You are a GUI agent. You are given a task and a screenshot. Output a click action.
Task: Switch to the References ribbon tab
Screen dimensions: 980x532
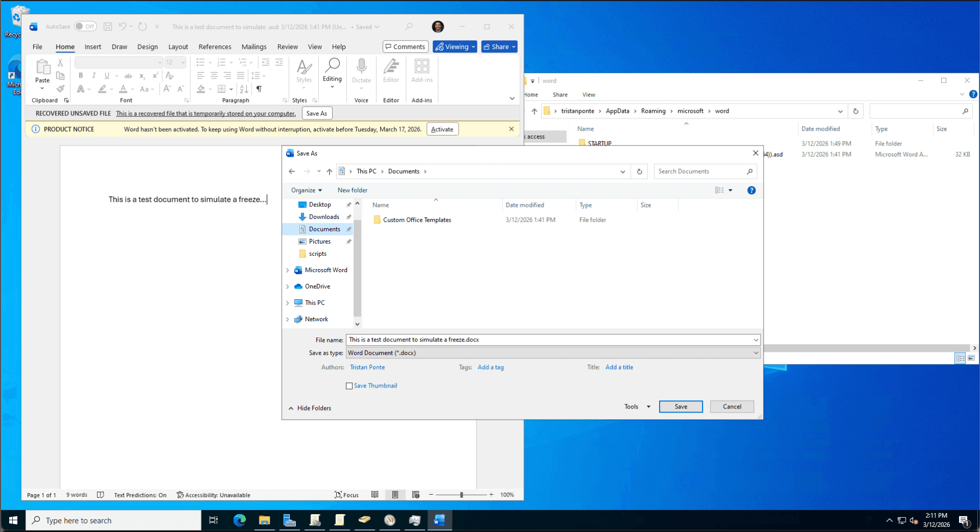(x=215, y=46)
